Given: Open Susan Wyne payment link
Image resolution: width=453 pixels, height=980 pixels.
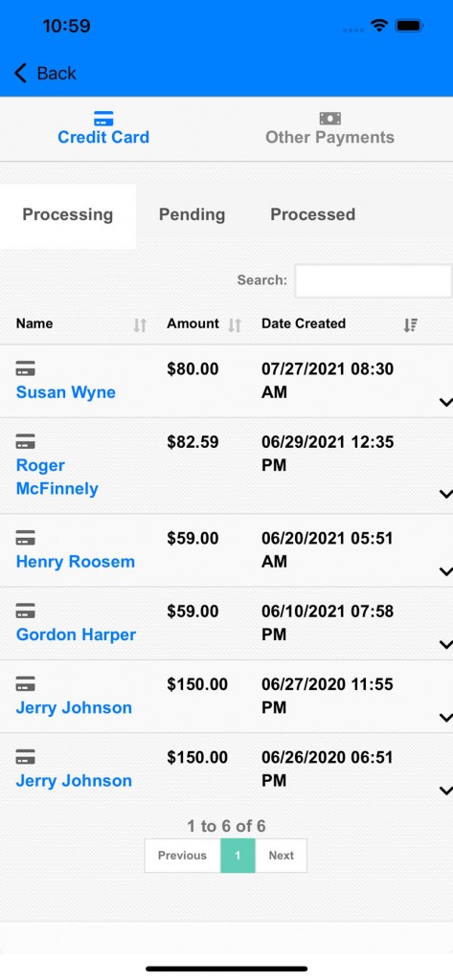Looking at the screenshot, I should [x=66, y=392].
